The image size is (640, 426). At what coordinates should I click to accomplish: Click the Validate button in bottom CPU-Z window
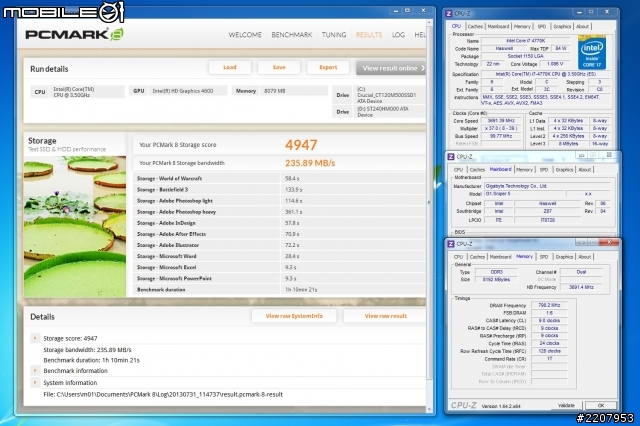tap(566, 406)
